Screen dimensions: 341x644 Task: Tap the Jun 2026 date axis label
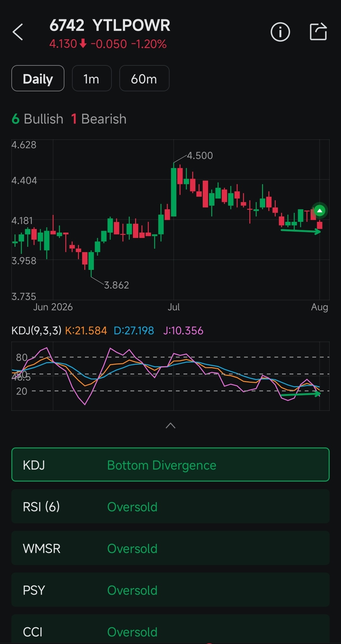coord(53,307)
